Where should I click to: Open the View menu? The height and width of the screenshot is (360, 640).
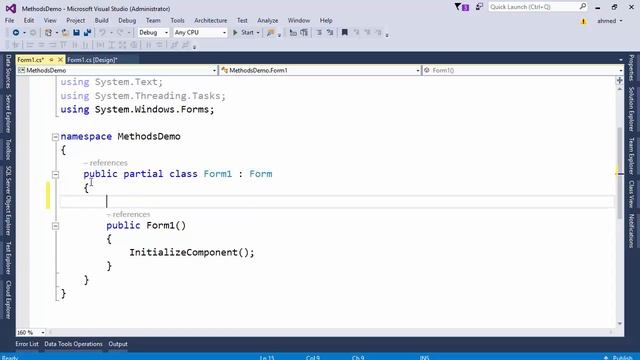(x=50, y=20)
